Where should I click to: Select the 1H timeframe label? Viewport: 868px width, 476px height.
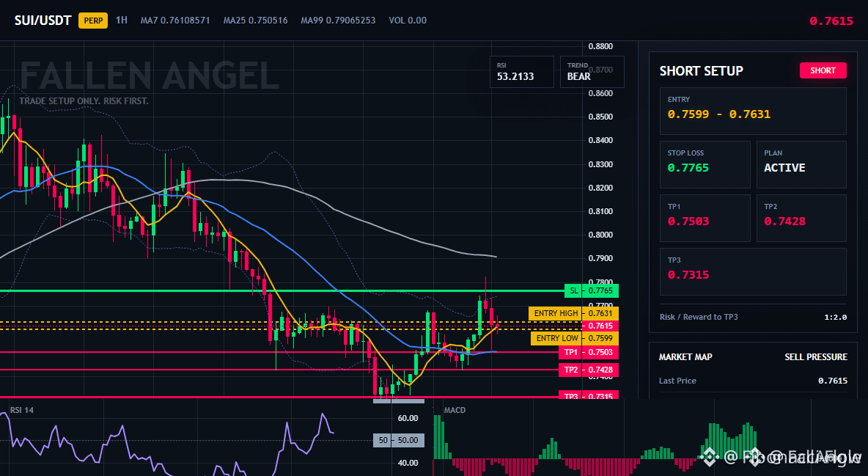pos(121,21)
